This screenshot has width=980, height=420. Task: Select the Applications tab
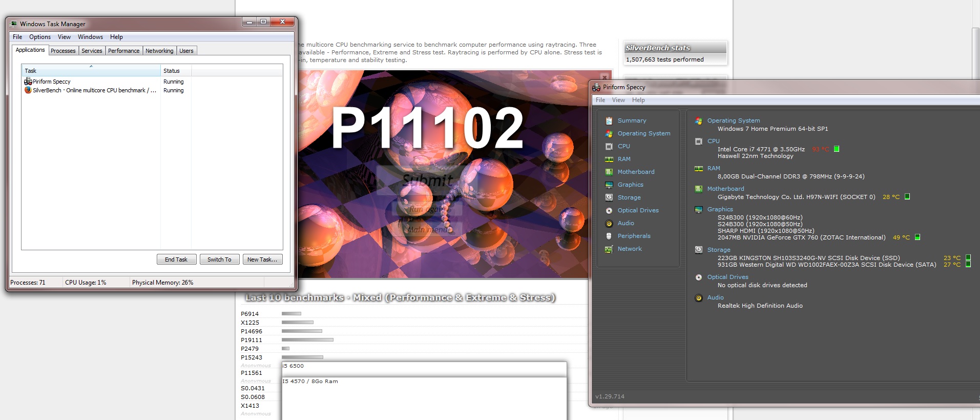[x=30, y=50]
